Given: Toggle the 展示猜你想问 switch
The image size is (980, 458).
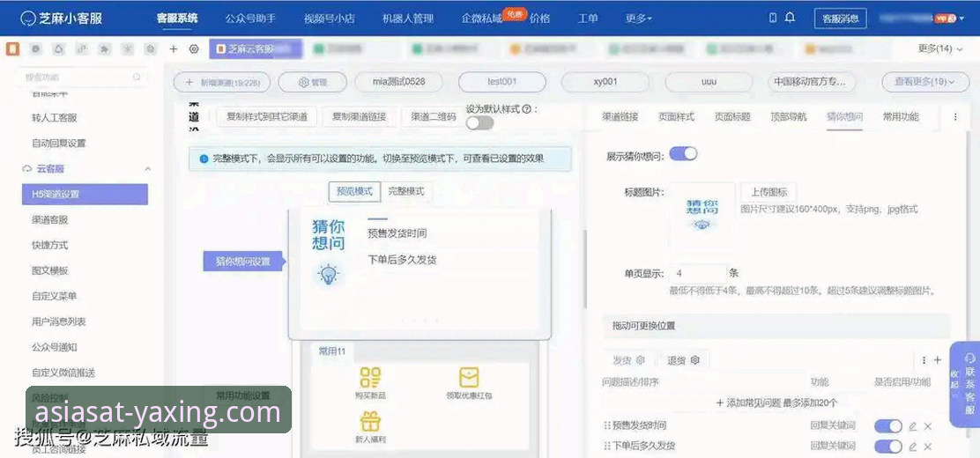Looking at the screenshot, I should click(683, 154).
